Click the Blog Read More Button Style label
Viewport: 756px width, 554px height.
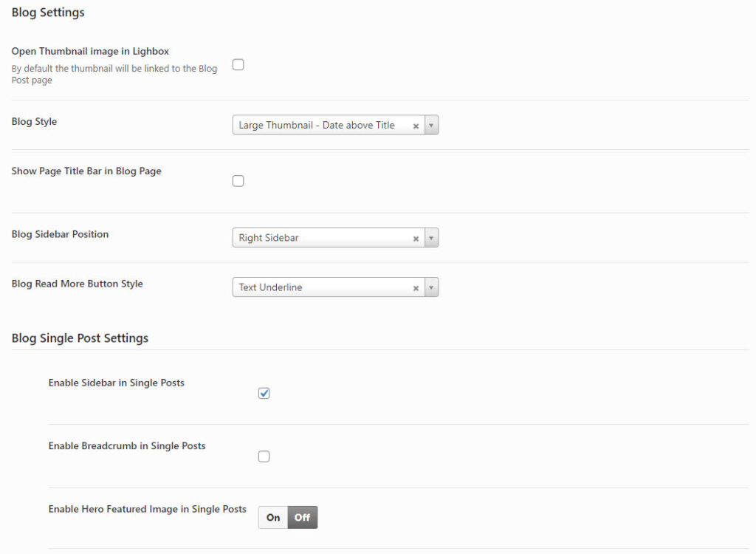tap(77, 284)
